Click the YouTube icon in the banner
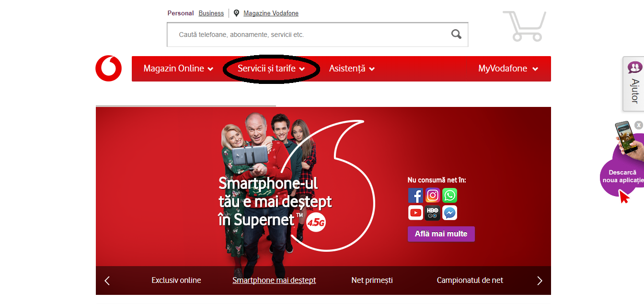Viewport: 644px width, 304px height. (x=415, y=212)
